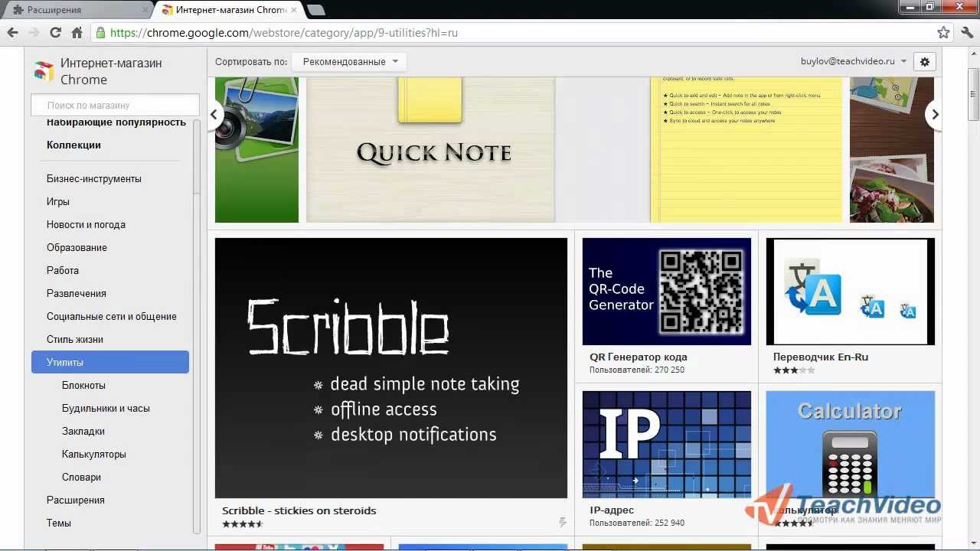Image resolution: width=980 pixels, height=551 pixels.
Task: Bookmark the page with the star icon
Action: 944,33
